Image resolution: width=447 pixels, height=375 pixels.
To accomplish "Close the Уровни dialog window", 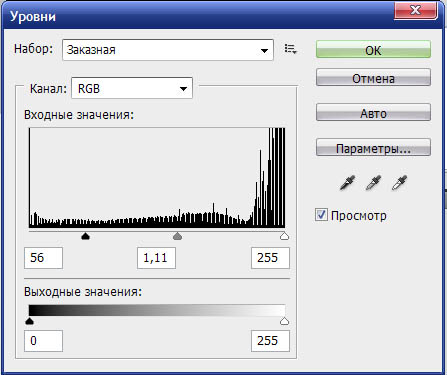I will click(x=415, y=10).
